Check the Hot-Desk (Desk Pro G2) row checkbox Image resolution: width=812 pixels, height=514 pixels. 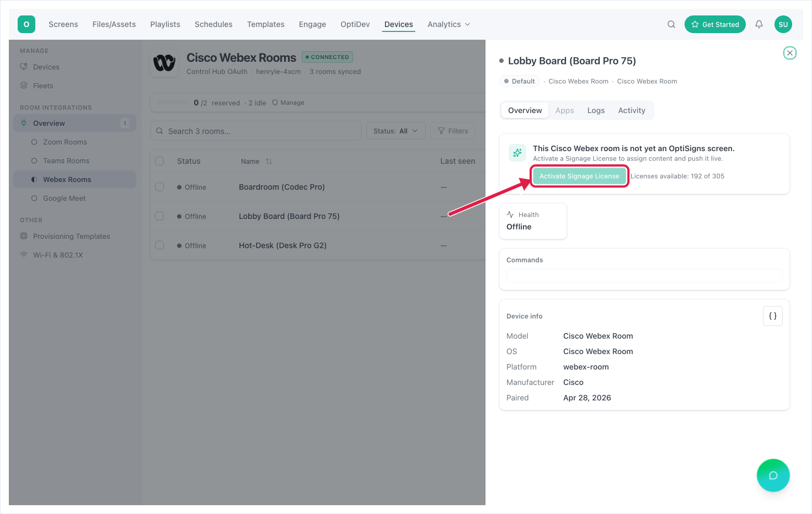tap(159, 245)
